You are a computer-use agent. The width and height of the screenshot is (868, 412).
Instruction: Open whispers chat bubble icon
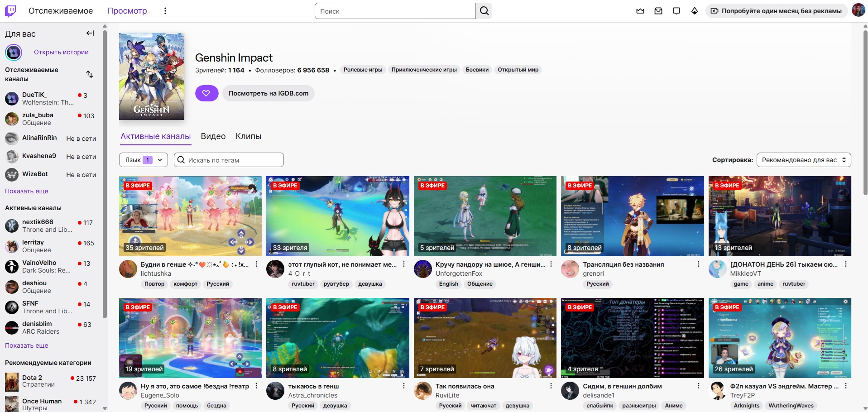coord(676,11)
